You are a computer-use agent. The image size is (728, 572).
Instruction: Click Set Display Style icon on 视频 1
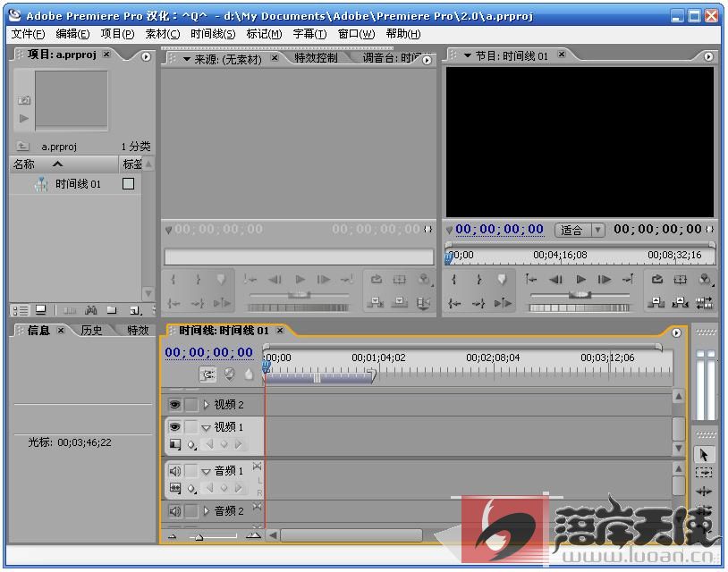coord(175,444)
